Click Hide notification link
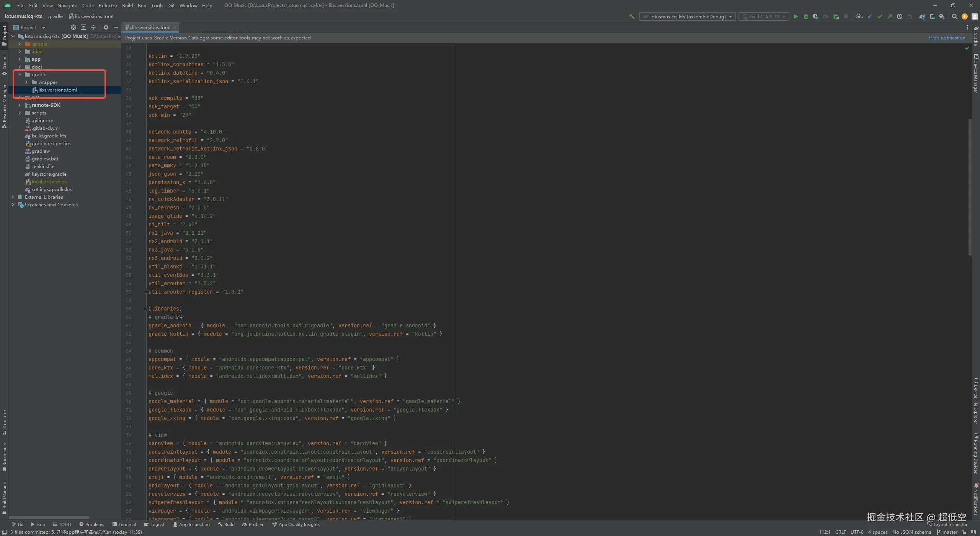The image size is (980, 536). coord(947,38)
